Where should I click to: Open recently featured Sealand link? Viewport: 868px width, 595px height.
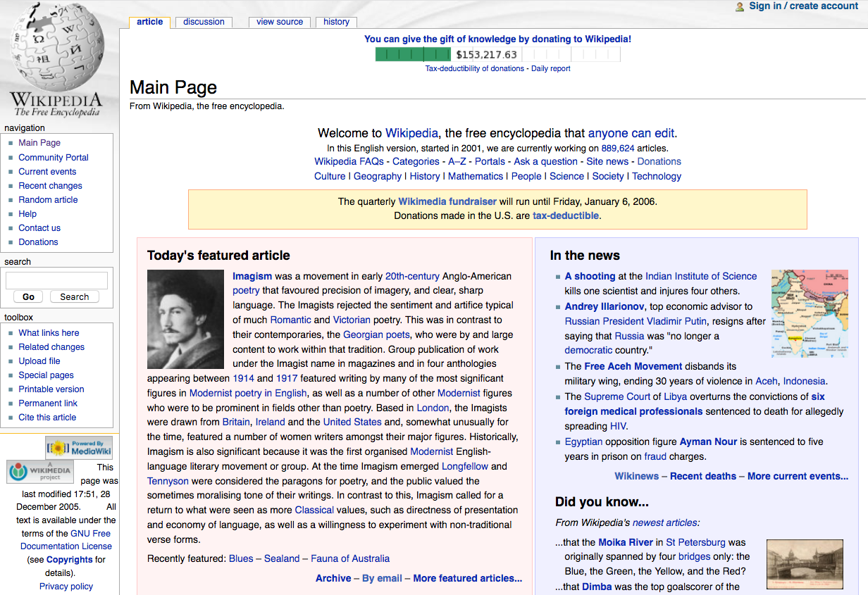(282, 558)
